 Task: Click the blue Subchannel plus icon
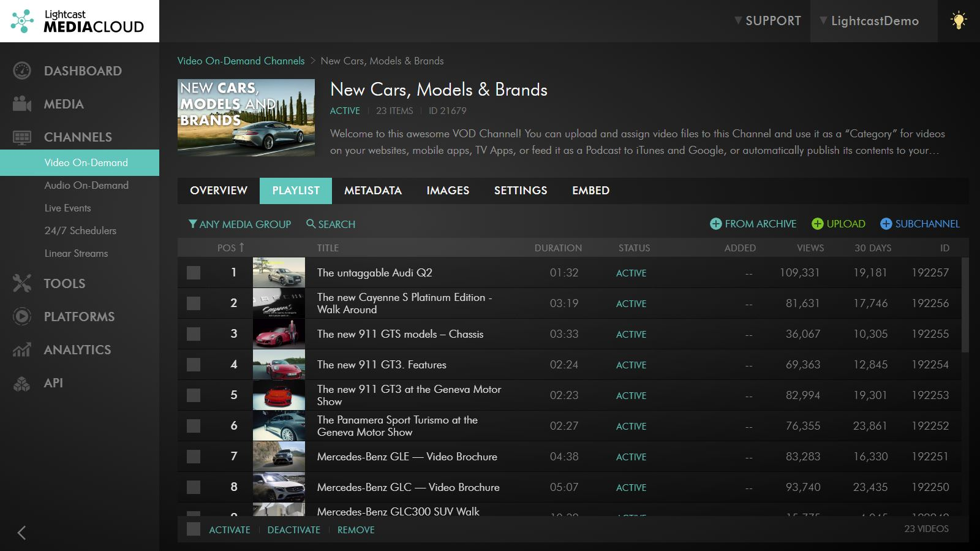[x=886, y=224]
